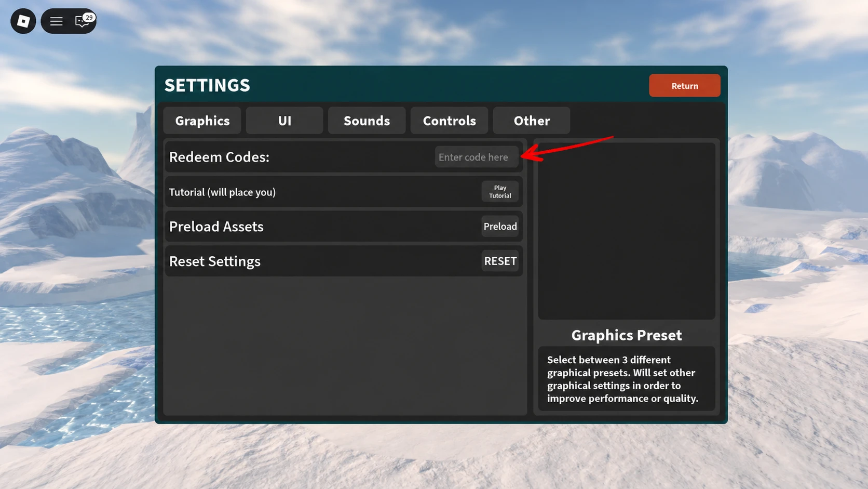868x489 pixels.
Task: Click the Redeem Codes label
Action: [219, 157]
